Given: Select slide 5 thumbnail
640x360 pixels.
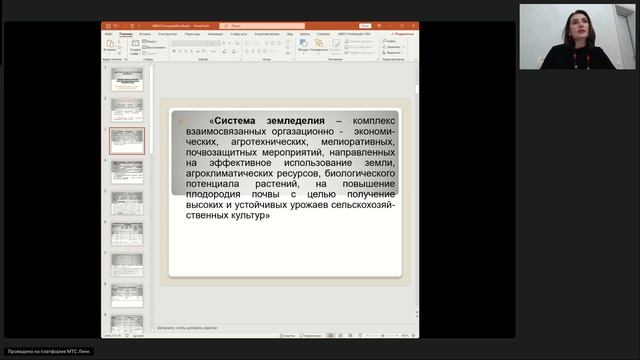Looking at the screenshot, I should [x=127, y=203].
